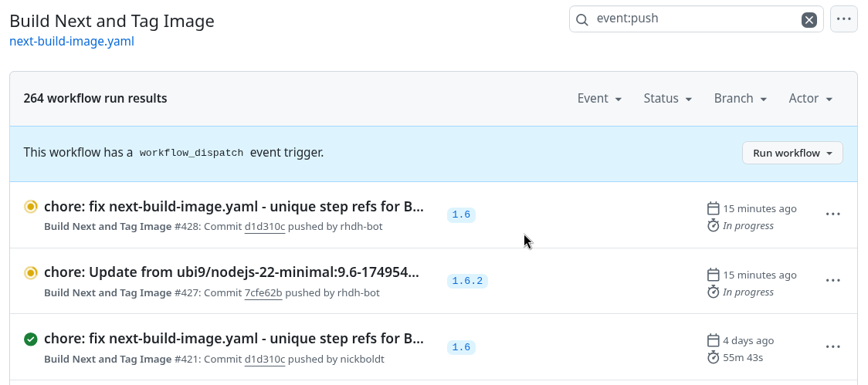Open the Update from ubi9/nodejs-22-minimal run
Image resolution: width=868 pixels, height=385 pixels.
coord(232,272)
